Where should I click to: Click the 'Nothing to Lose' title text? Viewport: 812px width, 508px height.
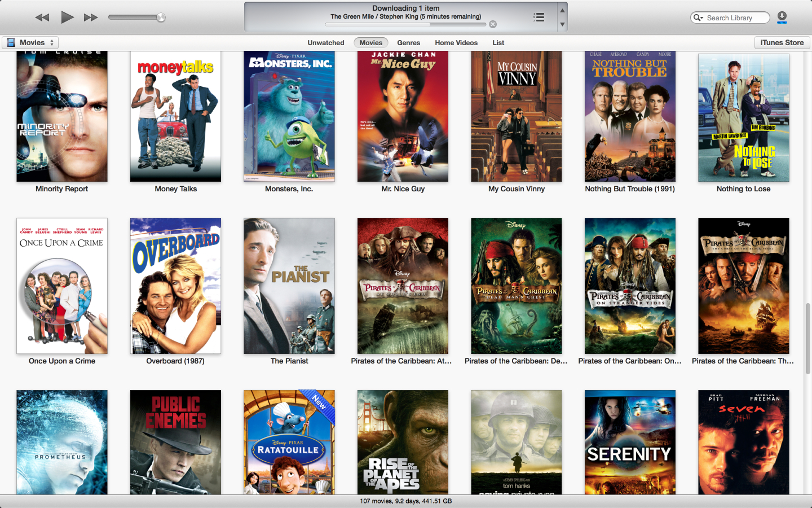coord(744,189)
